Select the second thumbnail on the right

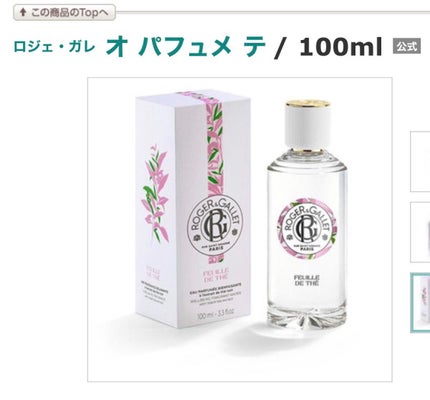[420, 232]
